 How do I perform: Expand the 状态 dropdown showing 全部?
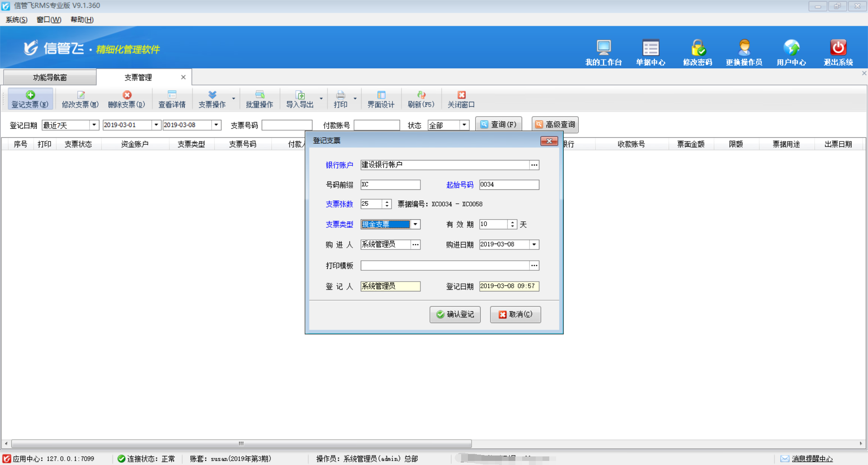click(464, 125)
